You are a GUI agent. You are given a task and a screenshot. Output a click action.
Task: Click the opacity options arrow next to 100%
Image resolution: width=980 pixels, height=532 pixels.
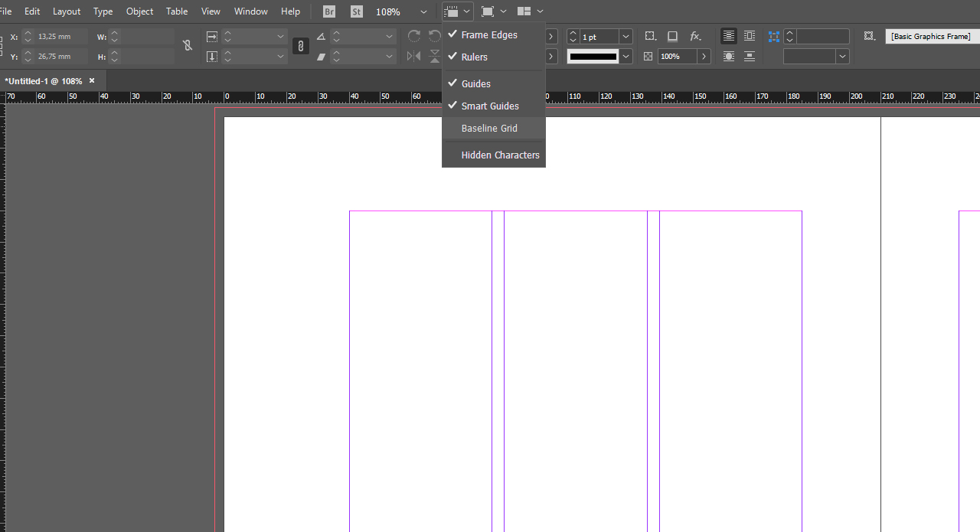point(704,56)
